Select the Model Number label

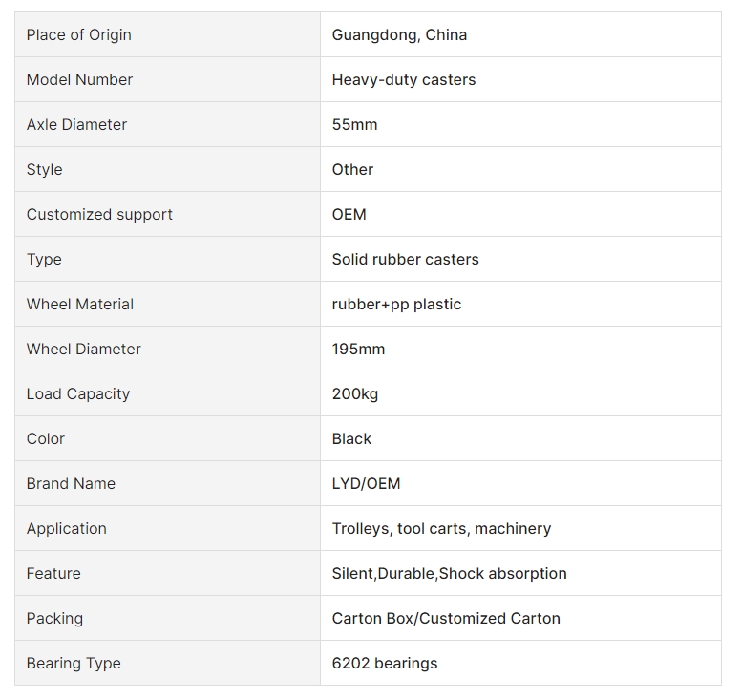[x=79, y=79]
